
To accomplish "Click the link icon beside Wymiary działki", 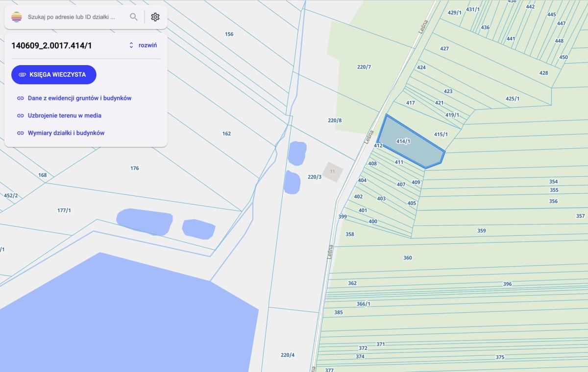I will coord(21,133).
